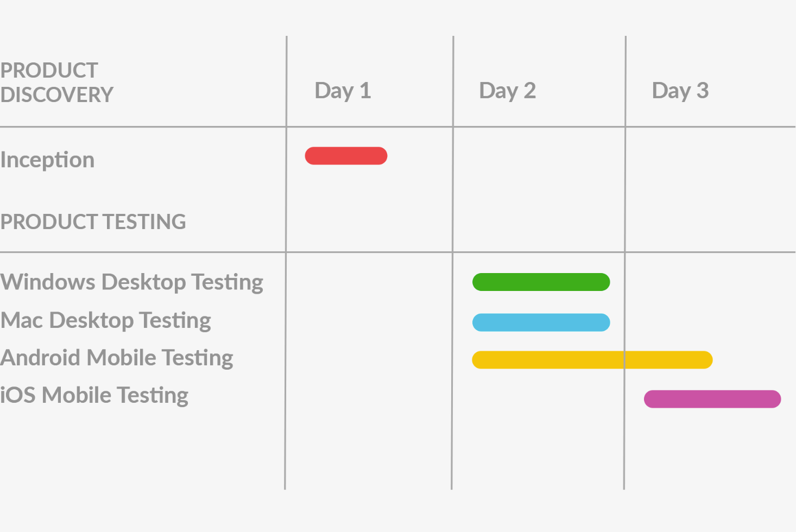Click the Day 3 column header
Image resolution: width=796 pixels, height=532 pixels.
click(x=680, y=91)
